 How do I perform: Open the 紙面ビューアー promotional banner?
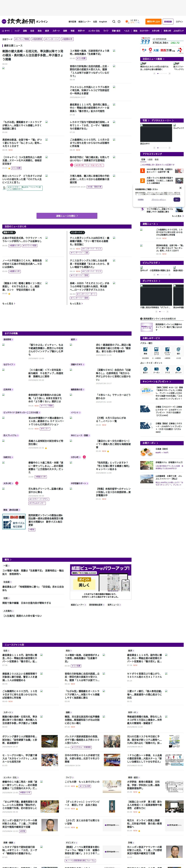click(x=101, y=582)
